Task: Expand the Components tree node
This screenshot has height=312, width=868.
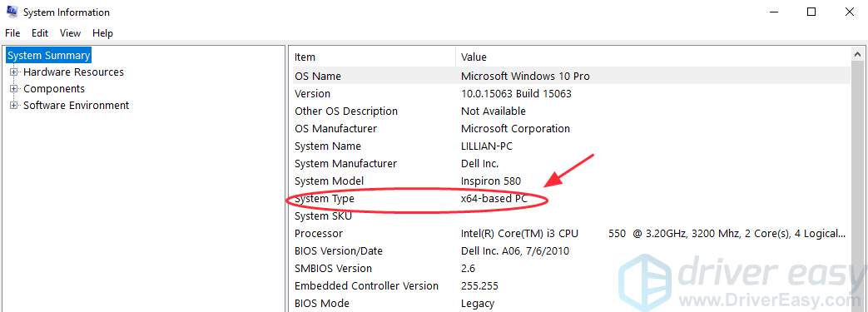Action: [14, 88]
